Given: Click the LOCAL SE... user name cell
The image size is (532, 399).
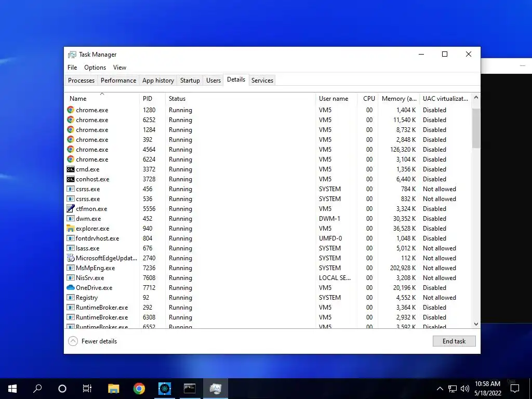Looking at the screenshot, I should point(335,277).
